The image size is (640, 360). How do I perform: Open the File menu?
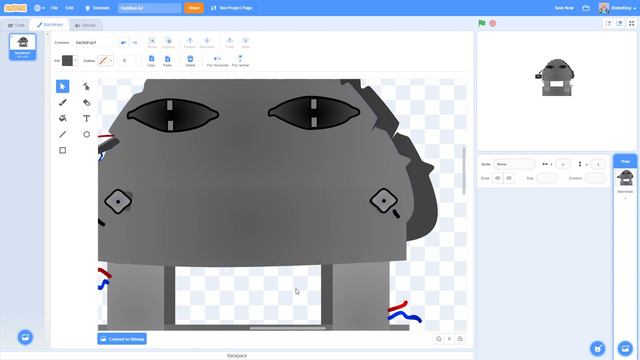point(54,8)
